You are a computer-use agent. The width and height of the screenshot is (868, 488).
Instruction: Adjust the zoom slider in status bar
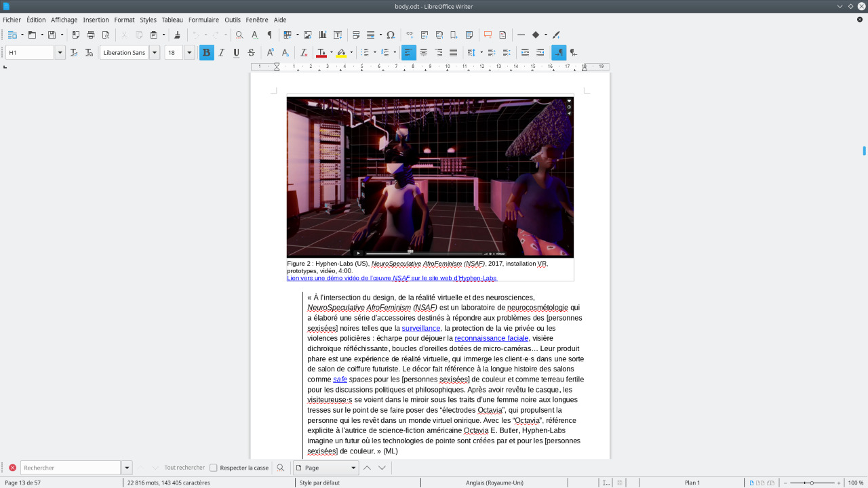(812, 483)
